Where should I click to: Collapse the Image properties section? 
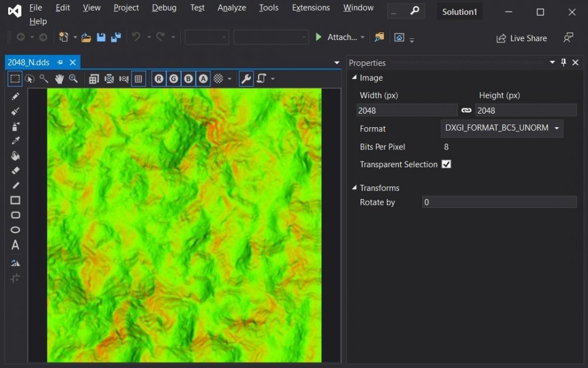click(354, 78)
